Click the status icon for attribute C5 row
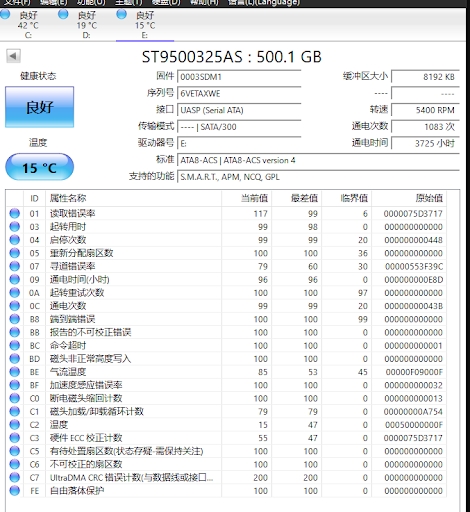Screen dimensions: 470x512 coord(15,451)
